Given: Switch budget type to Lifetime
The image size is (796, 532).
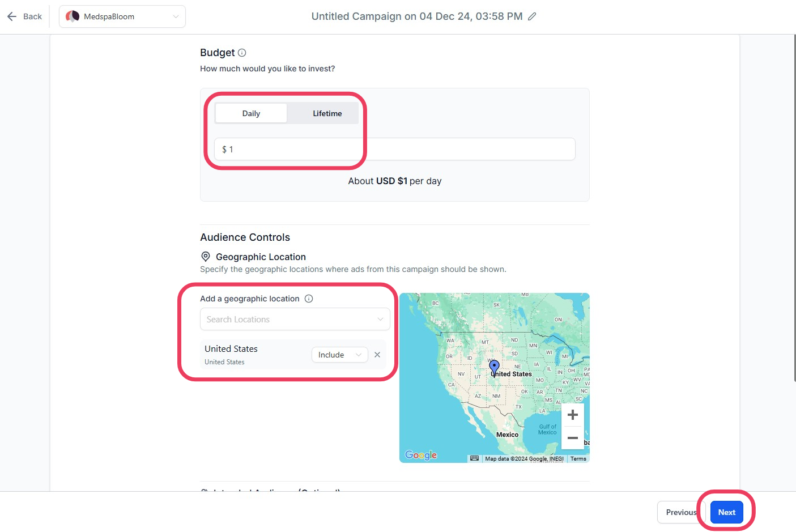Looking at the screenshot, I should click(x=327, y=113).
